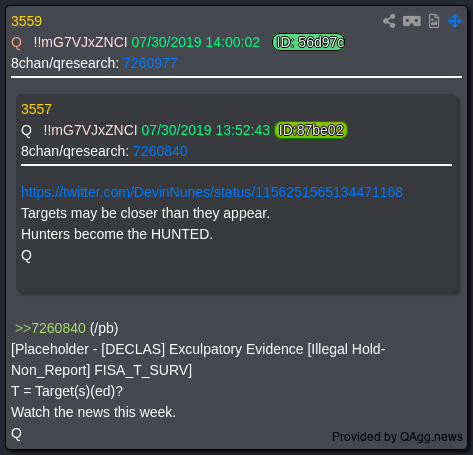Screen dimensions: 473x455
Task: Click tripcode !!mG7VJxZNCI in top header
Action: (80, 42)
